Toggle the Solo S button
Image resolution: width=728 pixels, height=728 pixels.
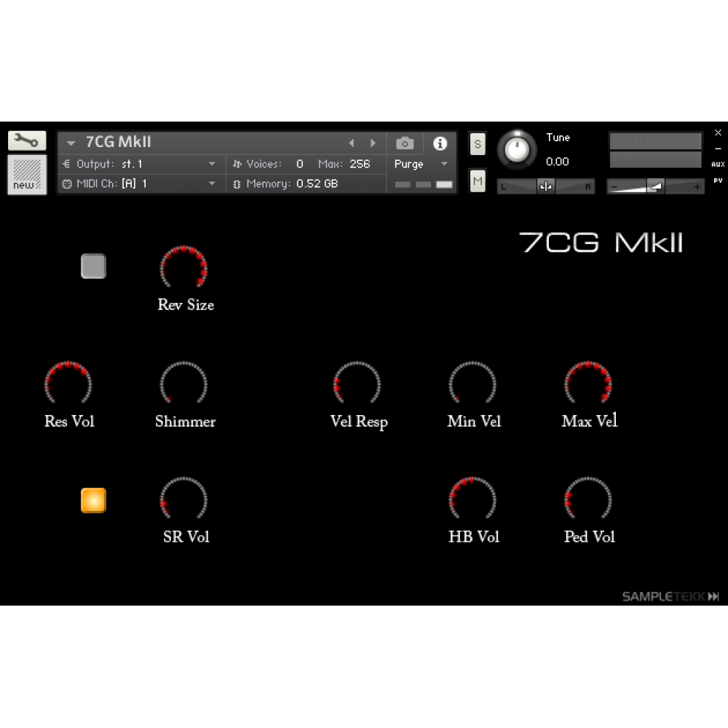point(478,144)
